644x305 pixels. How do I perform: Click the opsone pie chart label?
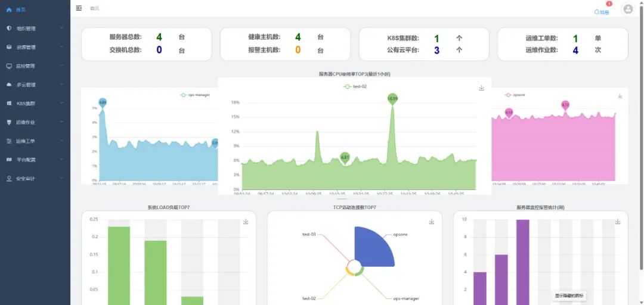[x=401, y=234]
